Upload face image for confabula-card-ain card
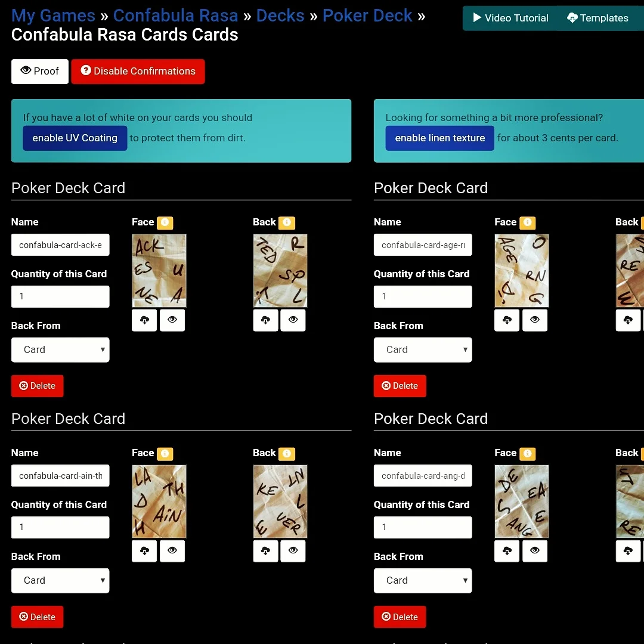Screen dimensions: 644x644 [144, 551]
